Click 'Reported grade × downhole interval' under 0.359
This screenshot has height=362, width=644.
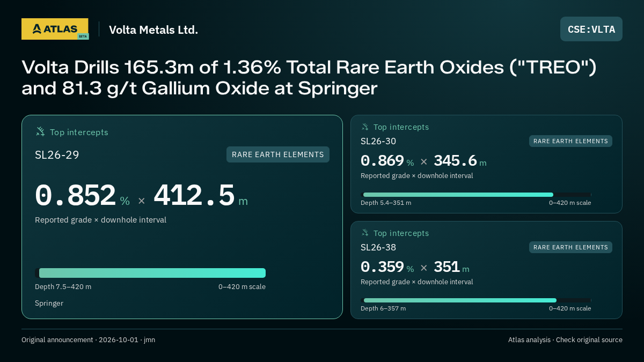[417, 282]
